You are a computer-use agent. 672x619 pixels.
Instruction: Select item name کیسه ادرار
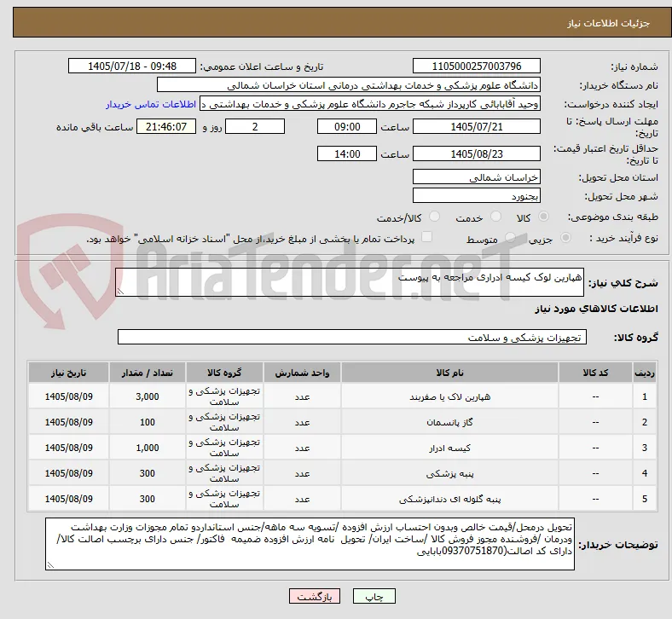[x=450, y=448]
